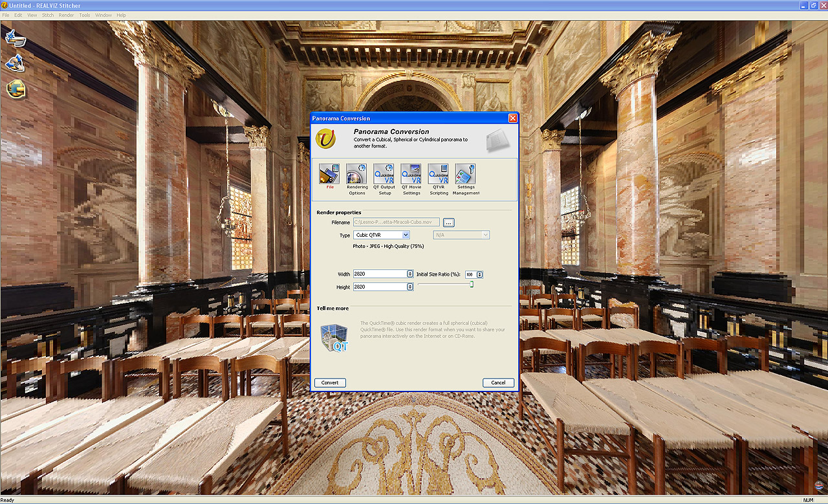Click the yellow-outlined cube tool icon on the left

point(16,89)
